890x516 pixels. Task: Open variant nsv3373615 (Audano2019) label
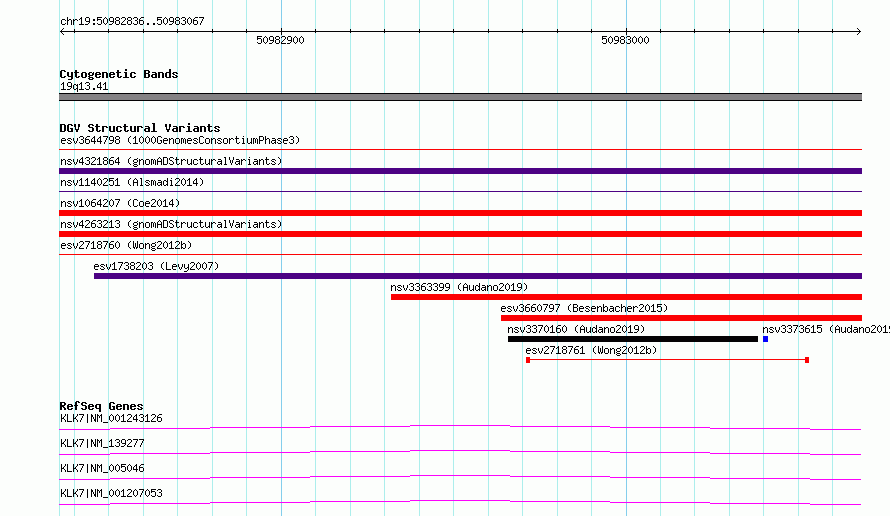826,329
